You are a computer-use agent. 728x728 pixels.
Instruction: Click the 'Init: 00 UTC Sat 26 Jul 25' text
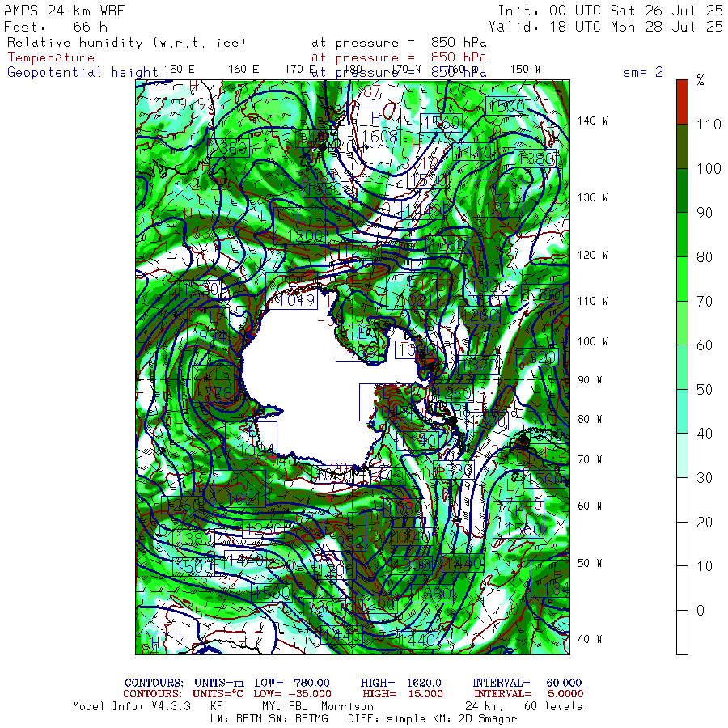pyautogui.click(x=610, y=11)
